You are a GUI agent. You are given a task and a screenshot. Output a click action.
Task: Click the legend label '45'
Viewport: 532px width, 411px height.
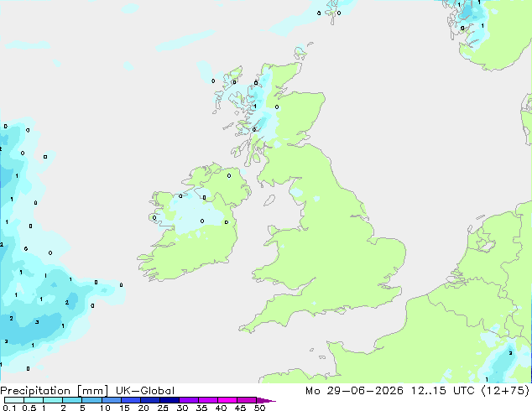pyautogui.click(x=240, y=408)
